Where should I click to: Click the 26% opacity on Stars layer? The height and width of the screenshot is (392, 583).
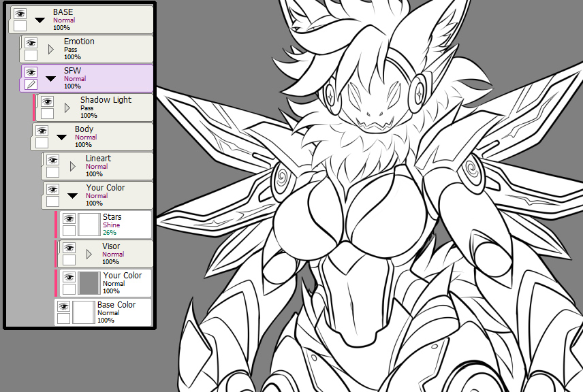pyautogui.click(x=110, y=233)
